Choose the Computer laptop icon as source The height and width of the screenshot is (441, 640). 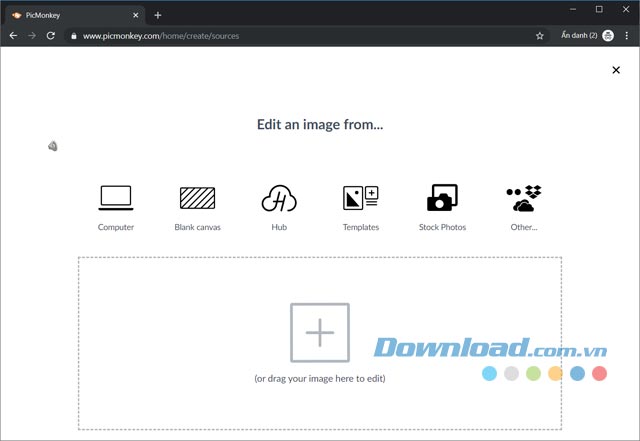click(116, 198)
